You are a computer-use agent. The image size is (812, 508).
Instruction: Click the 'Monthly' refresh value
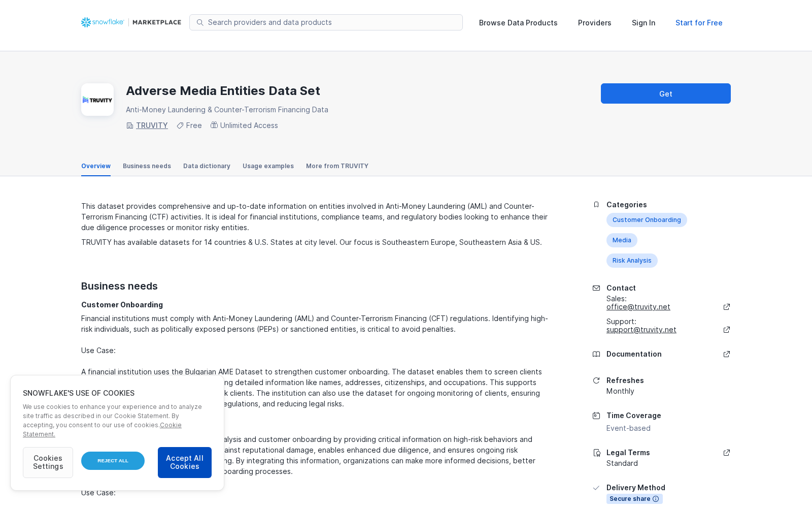pos(620,391)
